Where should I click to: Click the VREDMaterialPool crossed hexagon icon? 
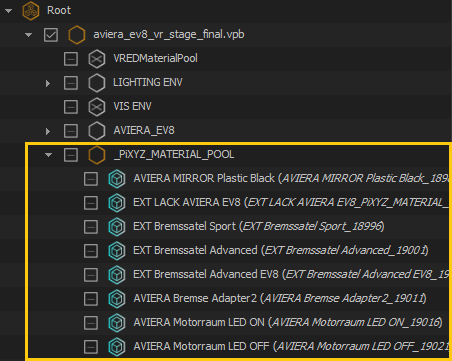pyautogui.click(x=97, y=59)
